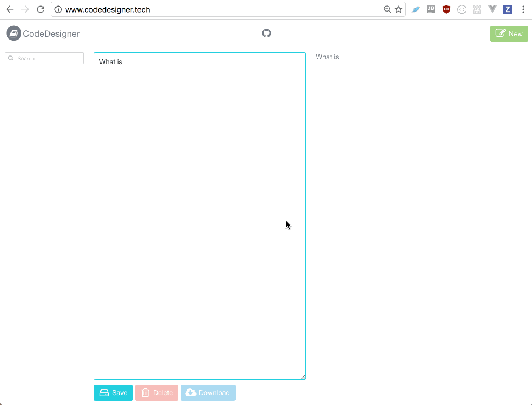Bookmark this page with star icon
Screen dimensions: 532x405
tap(399, 9)
